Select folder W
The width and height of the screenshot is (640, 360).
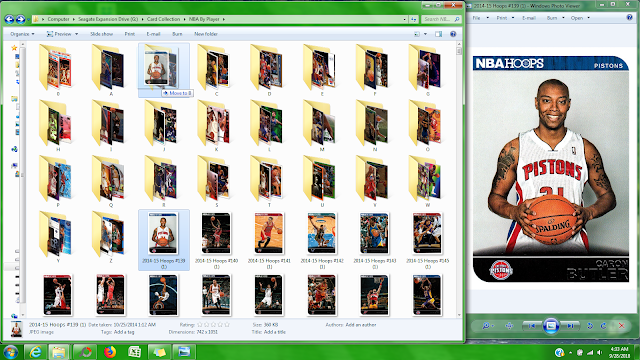pos(427,181)
